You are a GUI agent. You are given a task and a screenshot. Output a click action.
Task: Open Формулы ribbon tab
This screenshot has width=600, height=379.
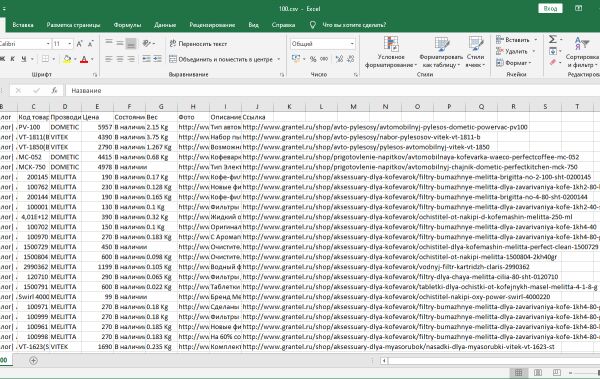point(127,25)
